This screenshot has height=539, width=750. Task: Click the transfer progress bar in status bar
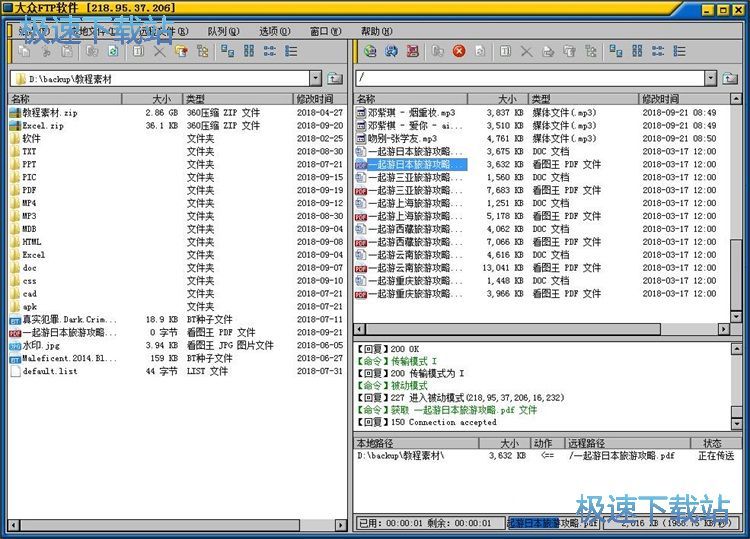tap(553, 523)
